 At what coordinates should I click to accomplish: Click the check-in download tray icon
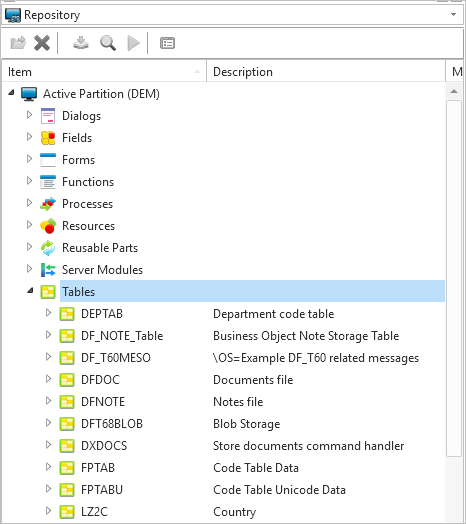pyautogui.click(x=81, y=43)
